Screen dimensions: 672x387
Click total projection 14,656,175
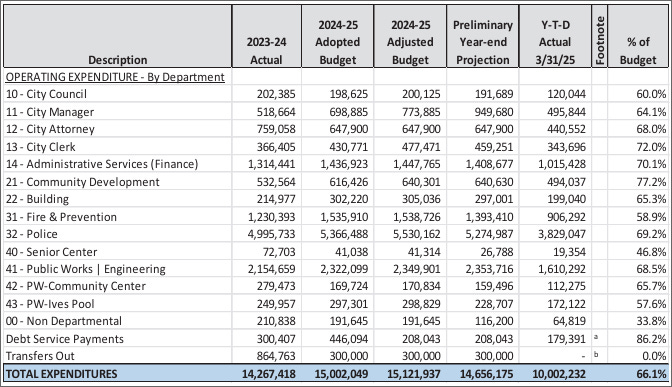pyautogui.click(x=486, y=374)
